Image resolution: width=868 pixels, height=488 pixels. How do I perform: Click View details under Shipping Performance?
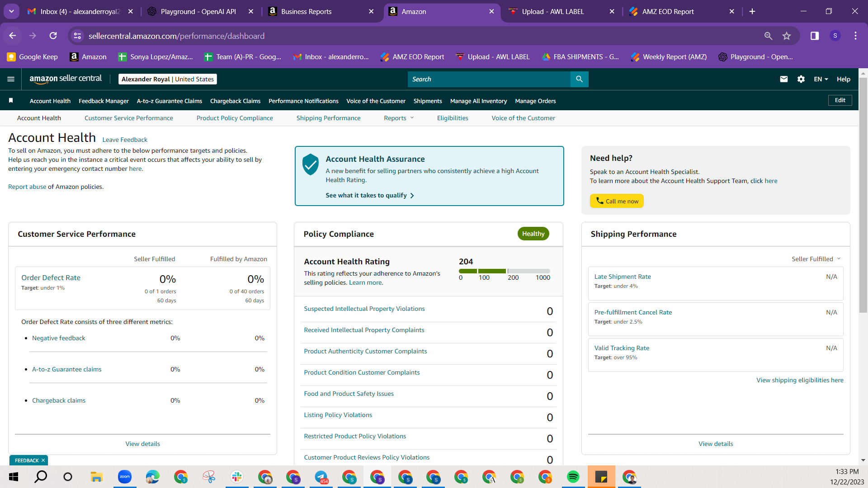tap(716, 444)
